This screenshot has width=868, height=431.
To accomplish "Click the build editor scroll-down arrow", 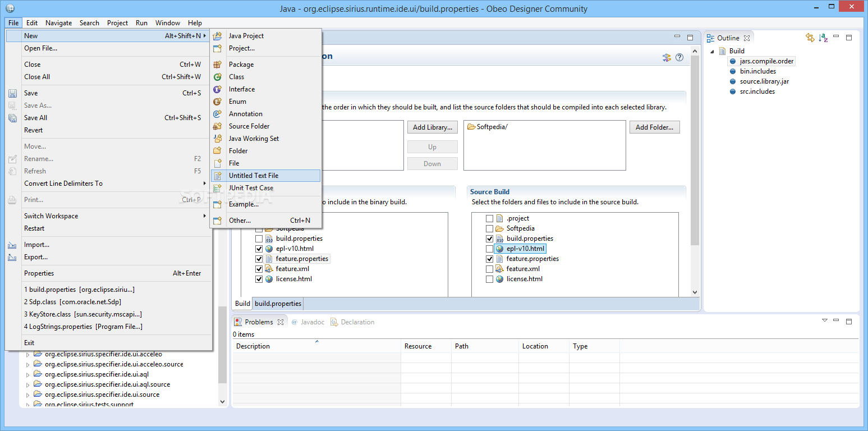I will (695, 292).
